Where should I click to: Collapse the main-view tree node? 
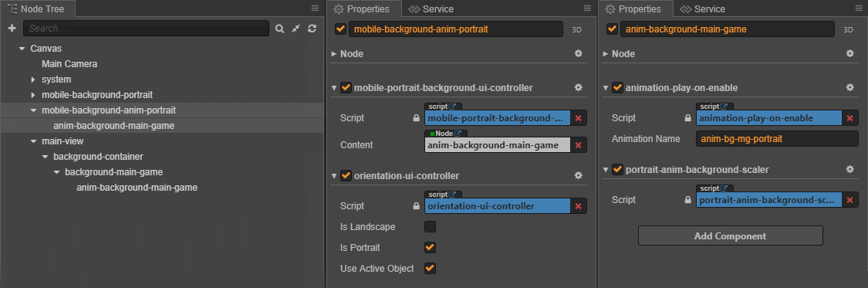tap(33, 142)
